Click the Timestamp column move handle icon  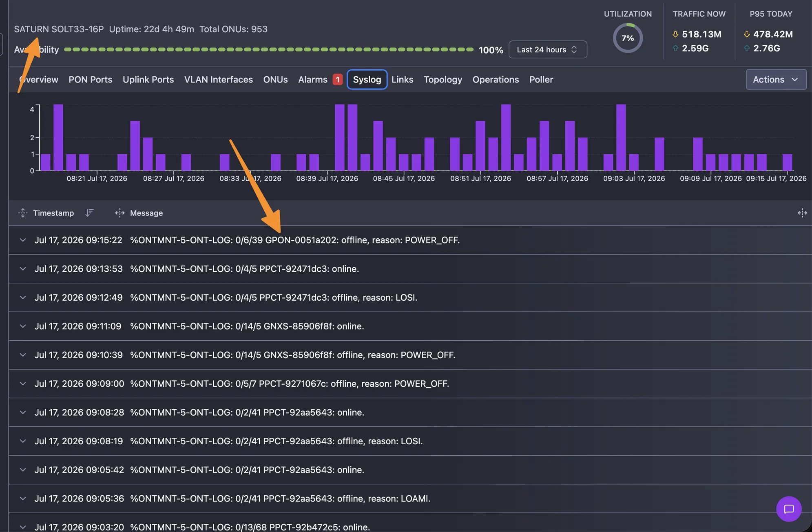point(23,213)
